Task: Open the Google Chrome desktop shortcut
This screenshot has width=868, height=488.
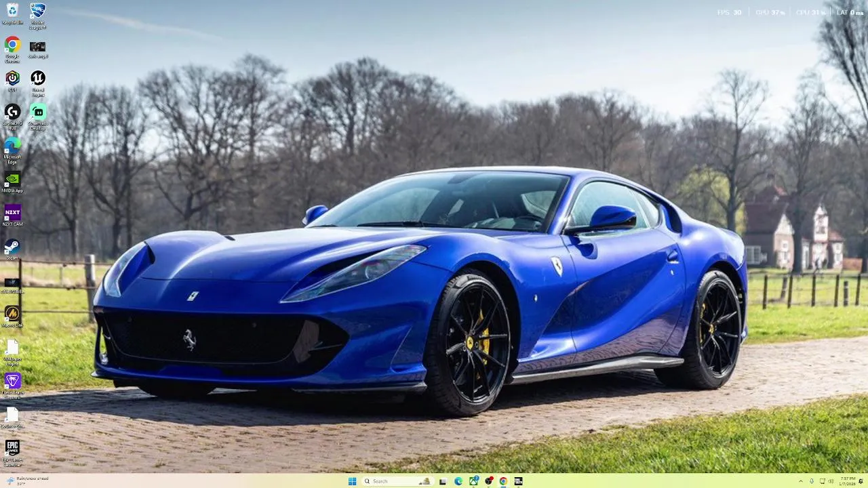Action: click(12, 49)
